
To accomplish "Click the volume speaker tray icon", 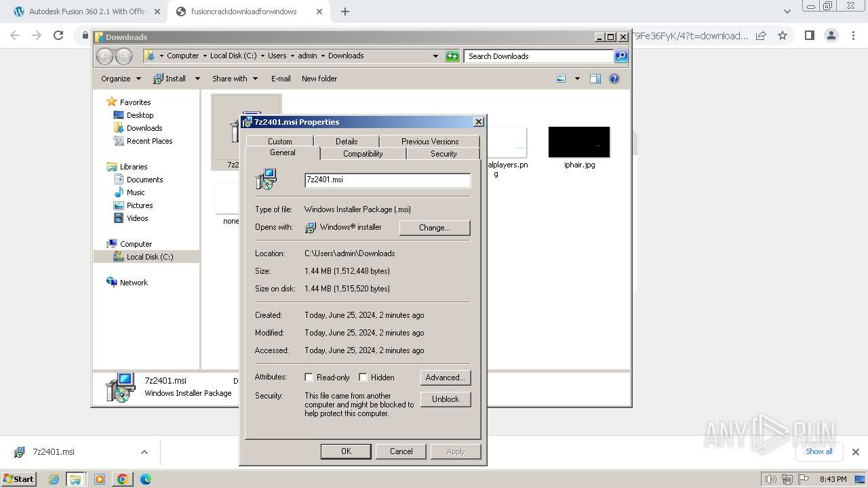I will pos(770,479).
